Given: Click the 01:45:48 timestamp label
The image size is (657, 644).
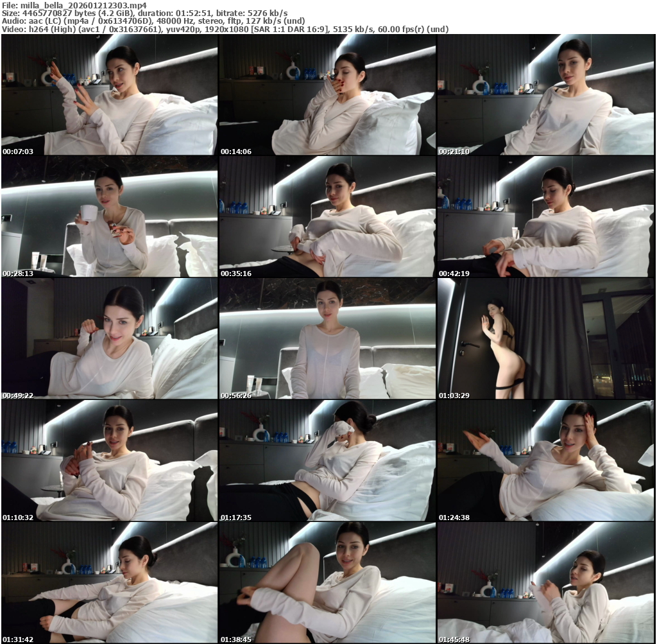Looking at the screenshot, I should coord(454,640).
